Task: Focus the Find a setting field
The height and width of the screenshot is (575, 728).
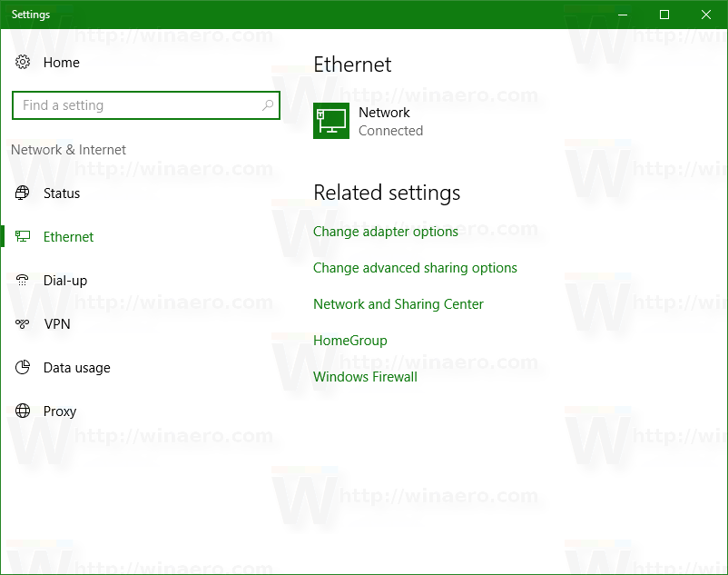Action: point(146,105)
